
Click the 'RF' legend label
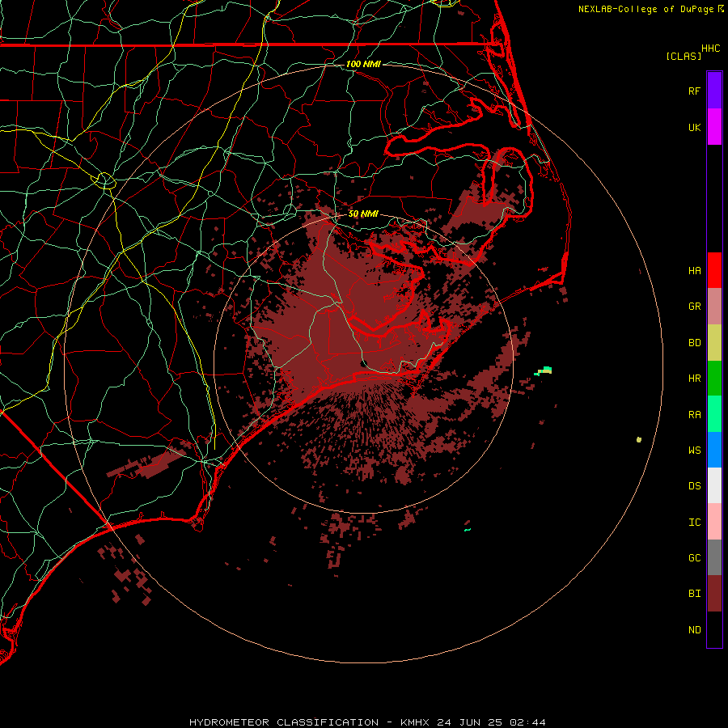coord(694,91)
